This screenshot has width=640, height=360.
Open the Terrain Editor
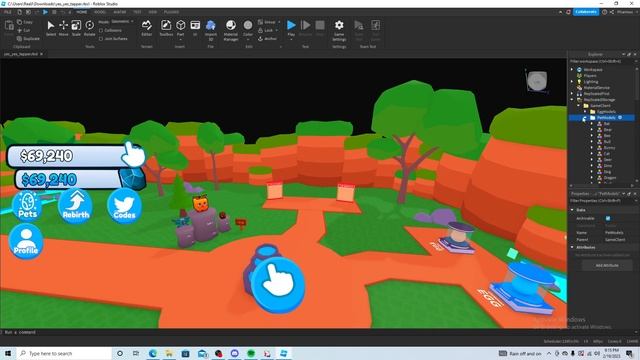point(147,28)
